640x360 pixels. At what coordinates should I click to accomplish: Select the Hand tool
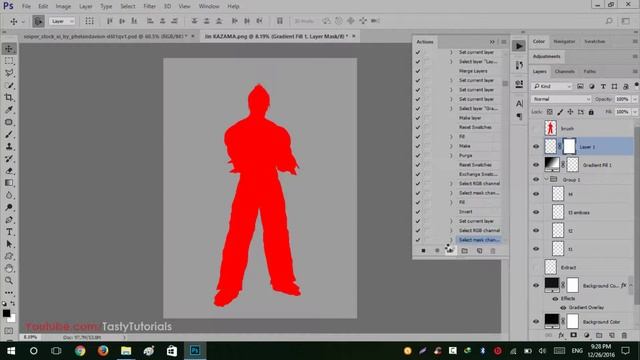(x=9, y=269)
